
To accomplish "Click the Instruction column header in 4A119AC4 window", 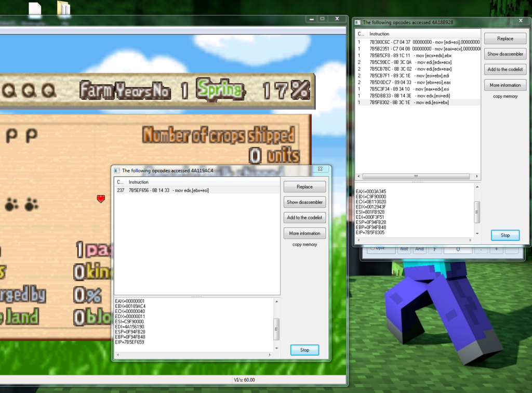I will 204,182.
